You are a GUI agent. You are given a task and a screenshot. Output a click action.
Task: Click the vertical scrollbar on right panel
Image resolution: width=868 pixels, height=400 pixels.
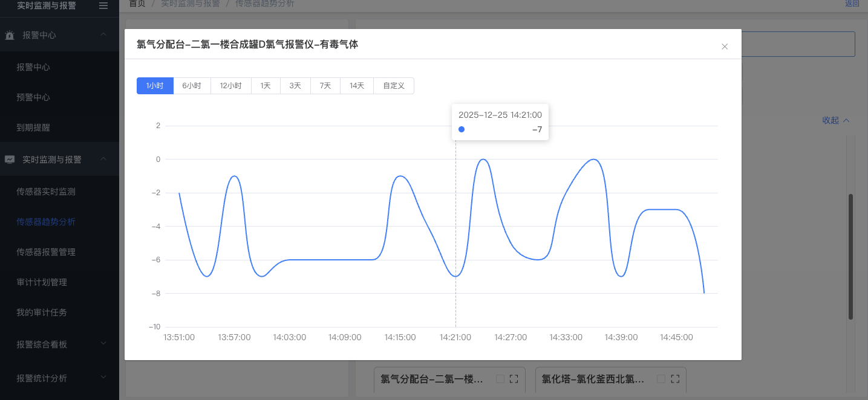(850, 256)
